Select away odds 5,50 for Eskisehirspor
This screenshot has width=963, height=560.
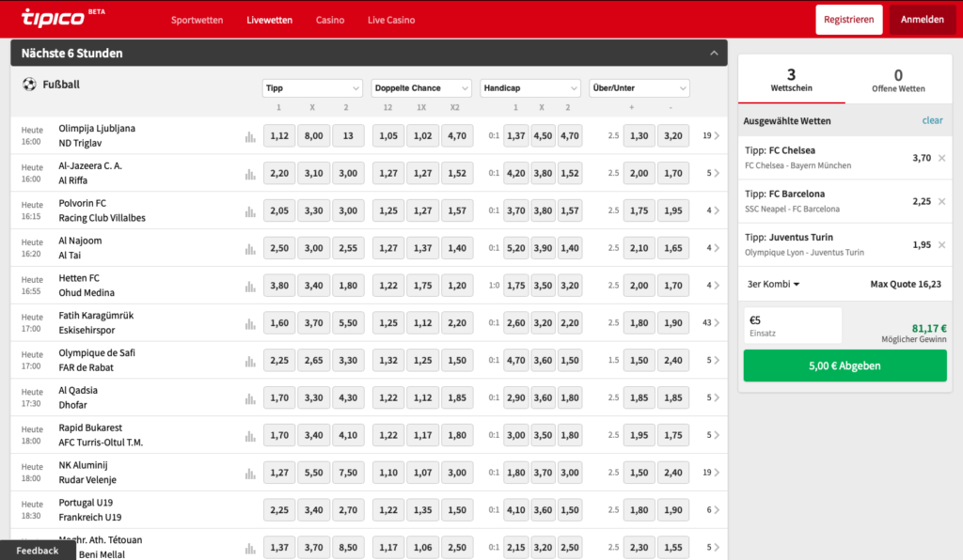point(348,322)
